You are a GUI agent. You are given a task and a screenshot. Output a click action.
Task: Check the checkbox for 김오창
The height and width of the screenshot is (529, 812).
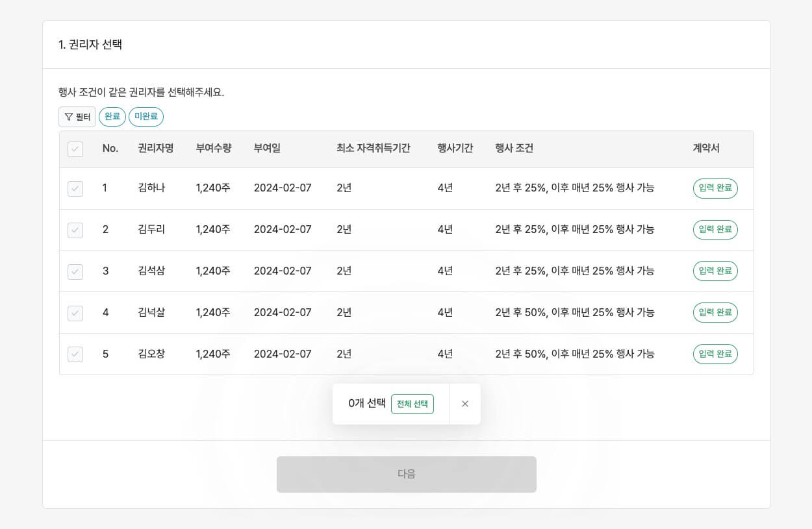click(75, 354)
